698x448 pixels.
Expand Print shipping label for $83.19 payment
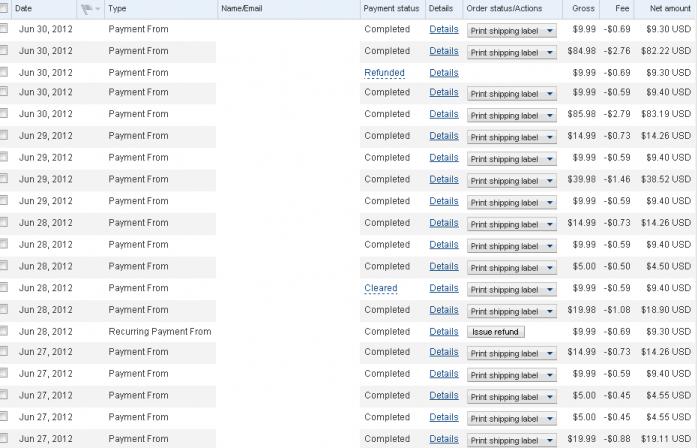pos(511,115)
